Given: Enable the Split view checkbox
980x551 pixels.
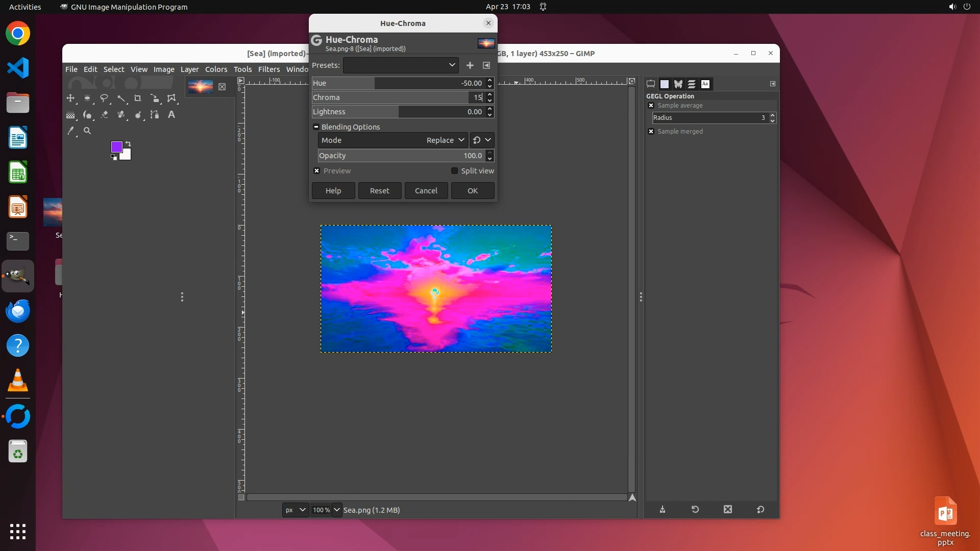Looking at the screenshot, I should coord(454,171).
